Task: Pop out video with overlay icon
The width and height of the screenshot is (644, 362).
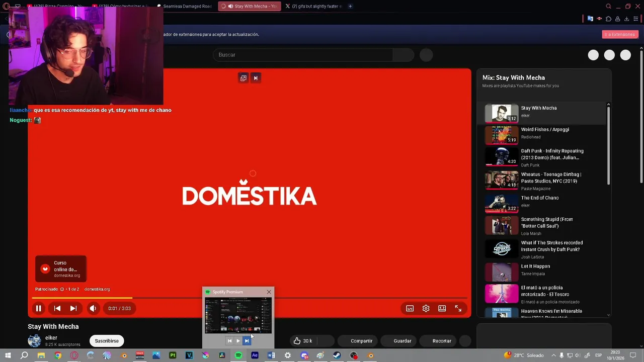Action: [244, 78]
